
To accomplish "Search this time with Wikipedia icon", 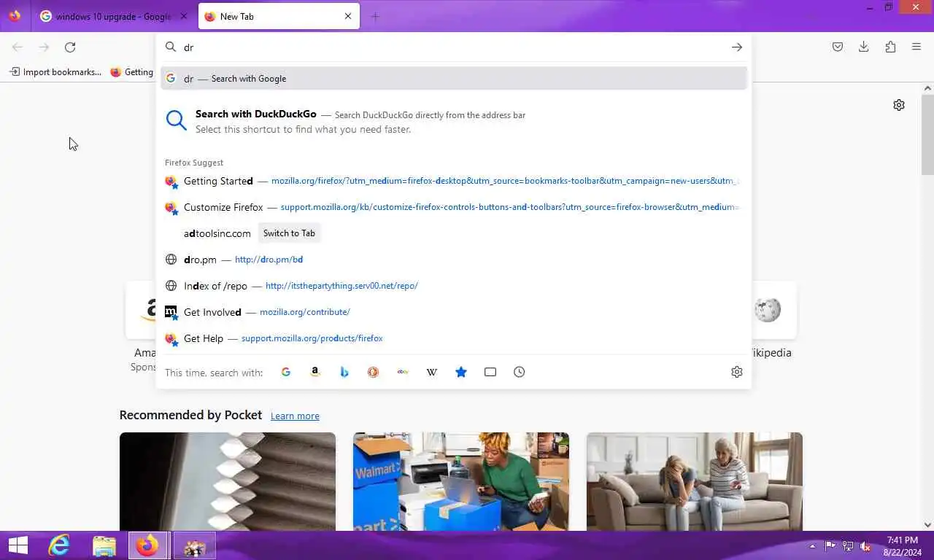I will [x=432, y=372].
